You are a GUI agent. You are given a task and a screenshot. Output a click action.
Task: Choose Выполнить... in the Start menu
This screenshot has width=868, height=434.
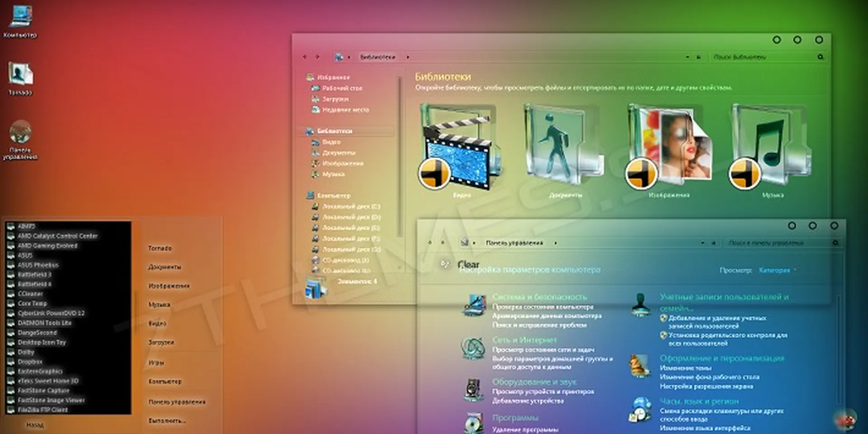(167, 420)
